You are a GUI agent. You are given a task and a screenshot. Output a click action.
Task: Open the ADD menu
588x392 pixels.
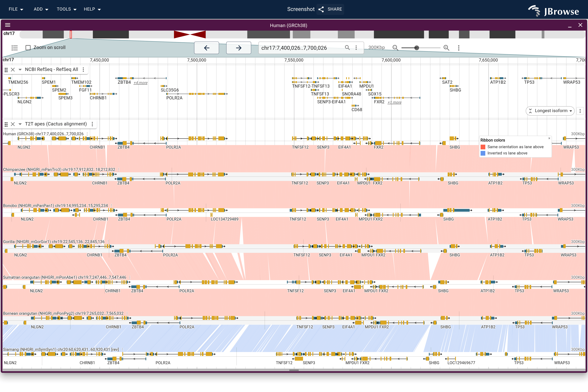(41, 9)
